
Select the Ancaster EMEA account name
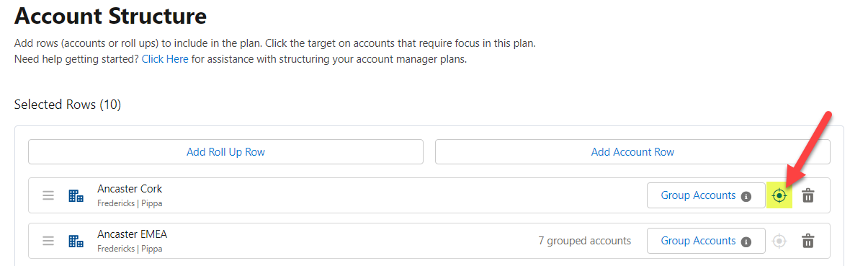click(132, 234)
